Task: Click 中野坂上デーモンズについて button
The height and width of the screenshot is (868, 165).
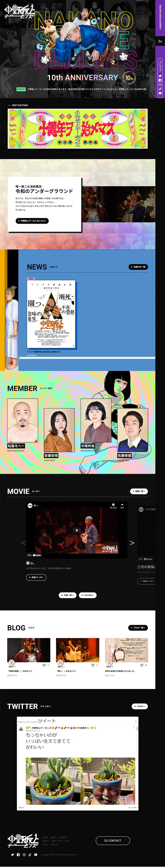Action: click(x=32, y=221)
